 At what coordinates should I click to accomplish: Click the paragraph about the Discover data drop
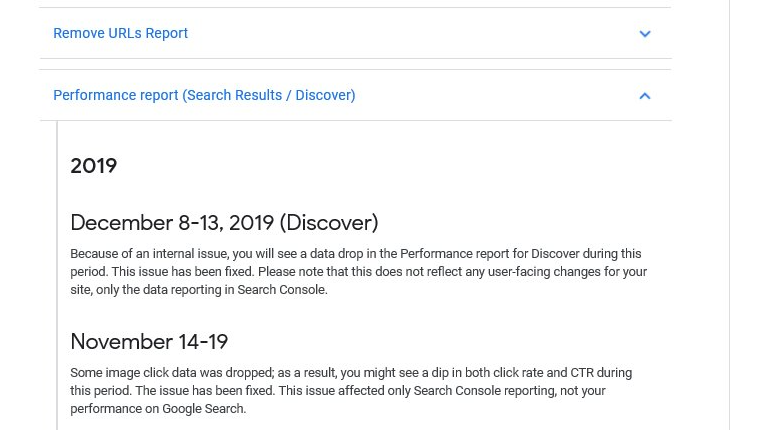pos(359,272)
